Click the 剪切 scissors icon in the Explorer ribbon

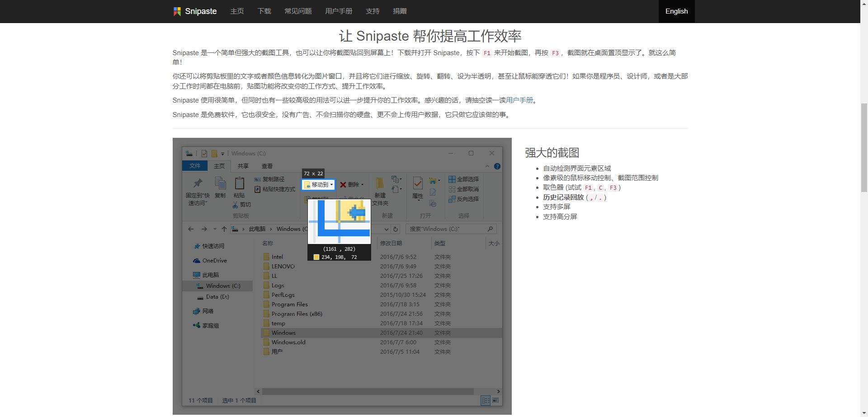click(236, 205)
